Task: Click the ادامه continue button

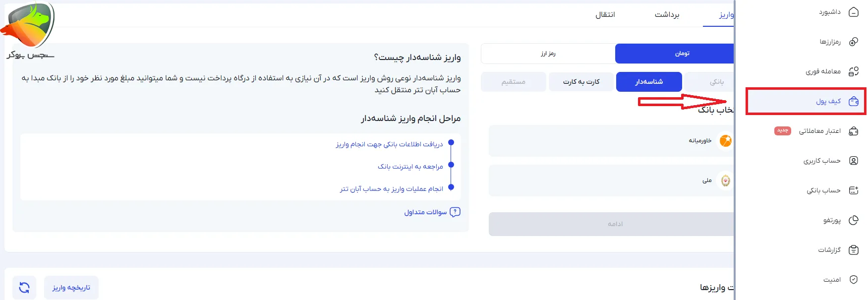Action: (611, 224)
